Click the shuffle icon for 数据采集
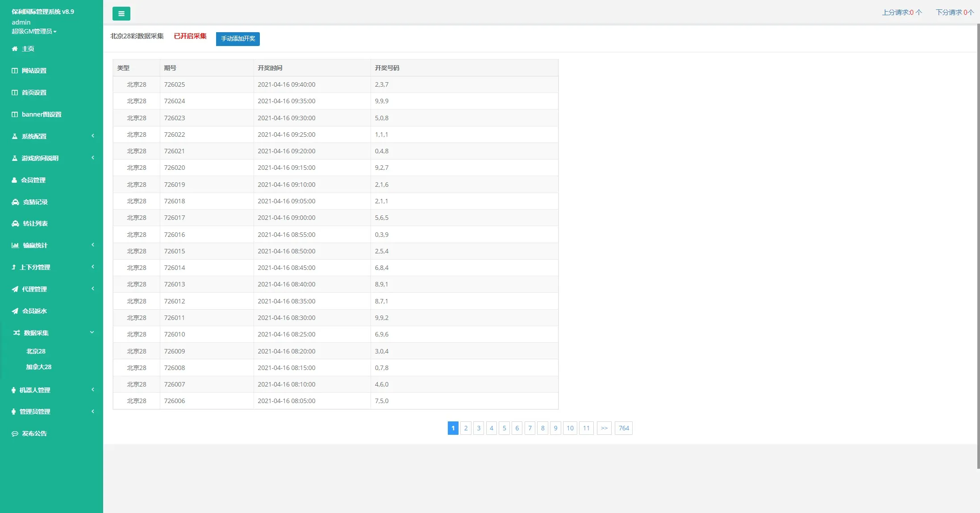This screenshot has width=980, height=513. coord(17,333)
